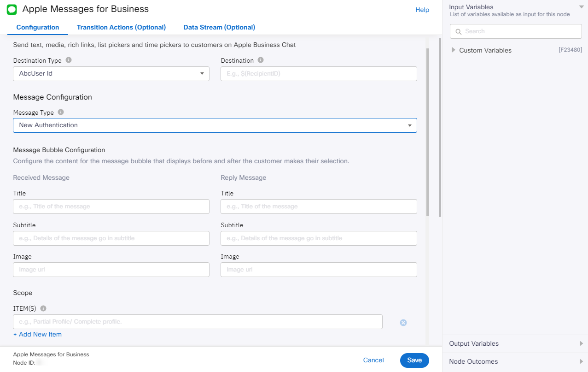Click + Add New Item link
588x372 pixels.
(x=37, y=334)
